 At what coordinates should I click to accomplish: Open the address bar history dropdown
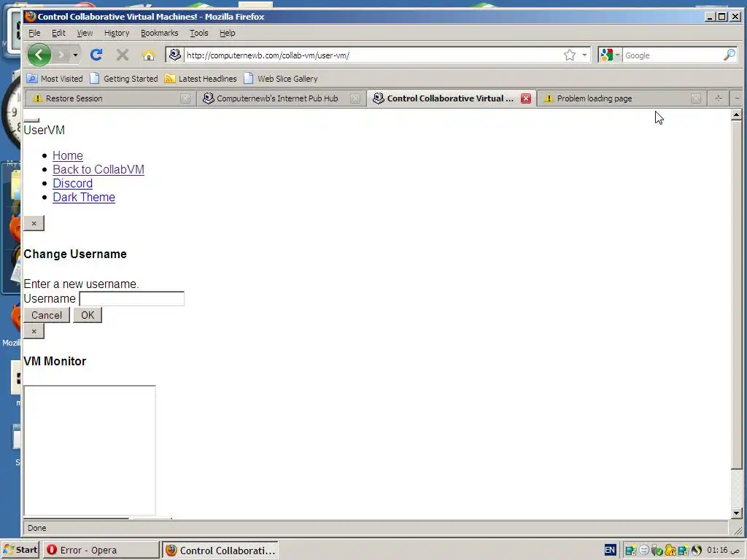point(584,55)
